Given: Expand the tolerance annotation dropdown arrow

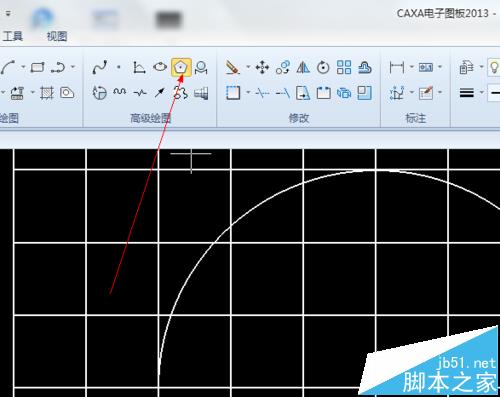Looking at the screenshot, I should (x=440, y=67).
